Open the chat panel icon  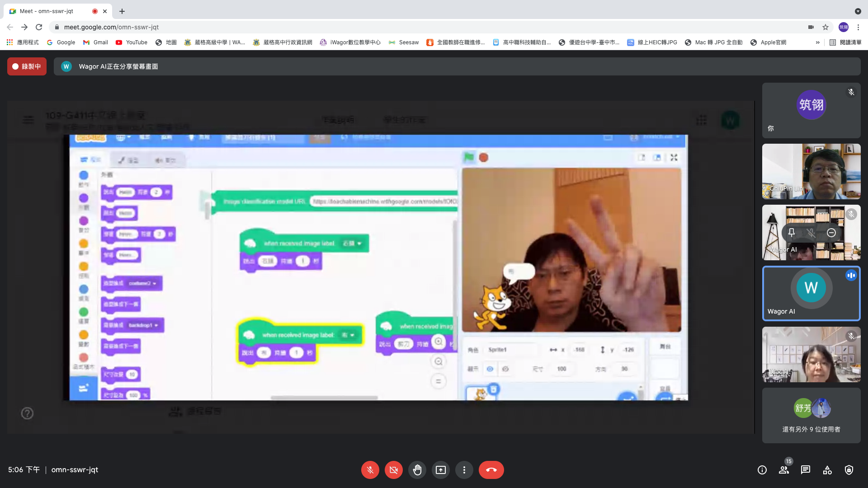pyautogui.click(x=805, y=470)
